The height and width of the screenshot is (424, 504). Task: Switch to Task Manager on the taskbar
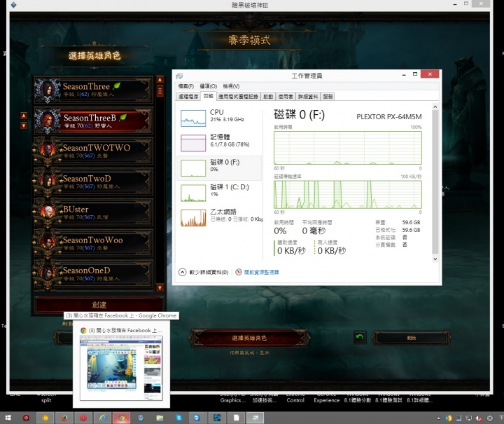pyautogui.click(x=255, y=418)
